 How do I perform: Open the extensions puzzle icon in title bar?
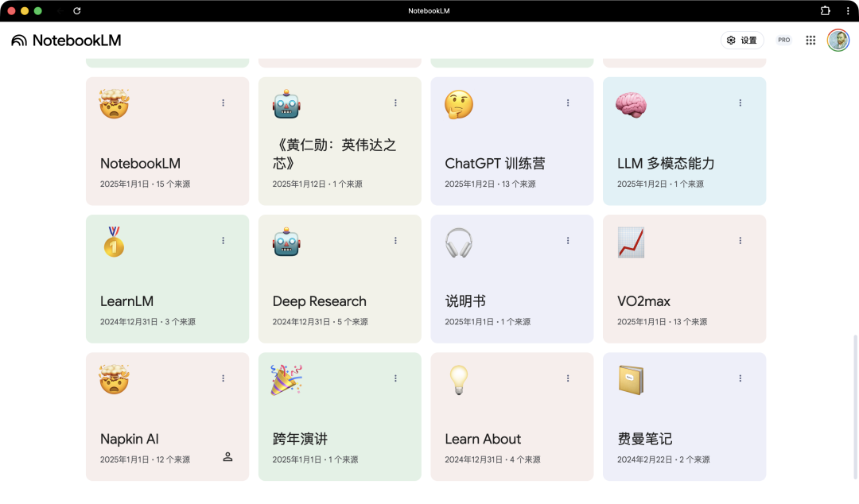pos(826,11)
